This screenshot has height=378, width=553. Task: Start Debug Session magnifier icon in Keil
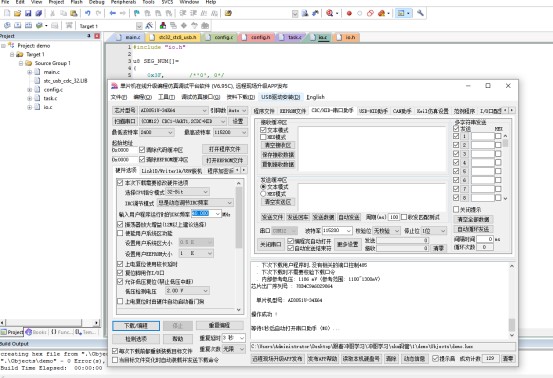330,13
